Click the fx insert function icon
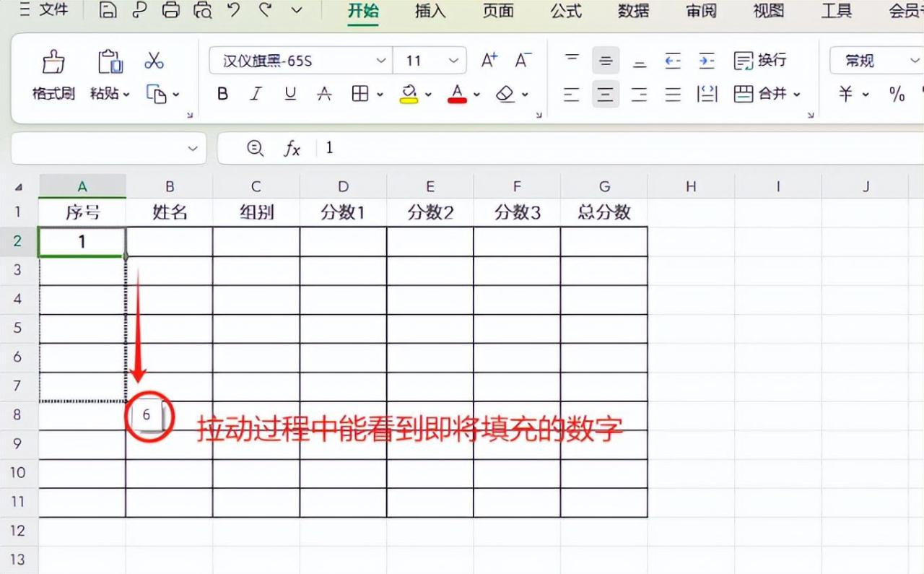Screen dimensions: 924x574 point(292,148)
